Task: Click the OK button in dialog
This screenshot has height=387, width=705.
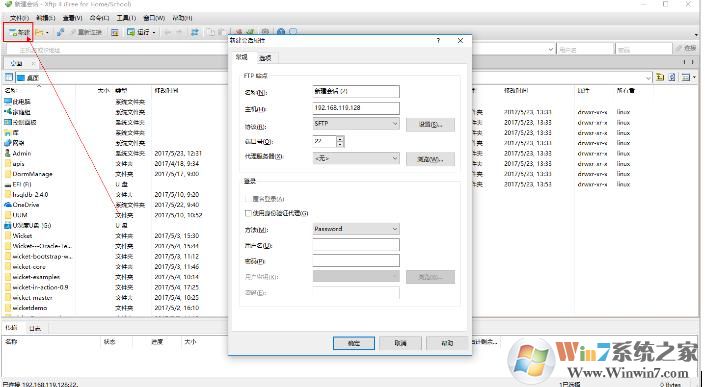Action: [354, 343]
